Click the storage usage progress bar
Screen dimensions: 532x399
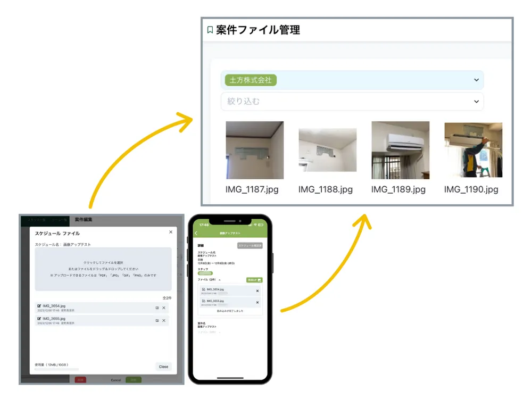pyautogui.click(x=57, y=369)
